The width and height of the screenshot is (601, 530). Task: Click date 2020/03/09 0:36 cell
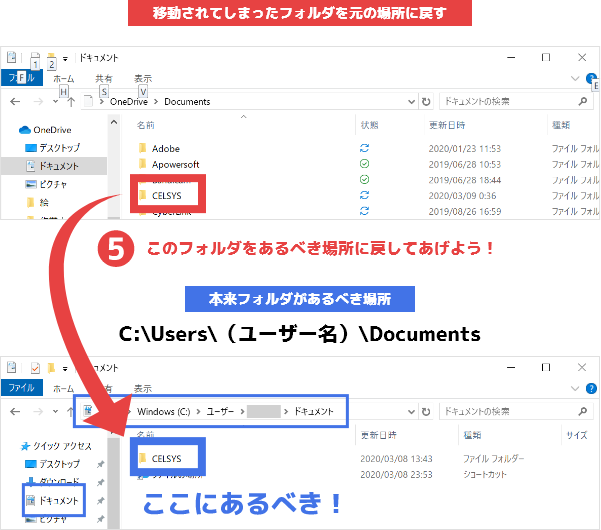[x=462, y=195]
